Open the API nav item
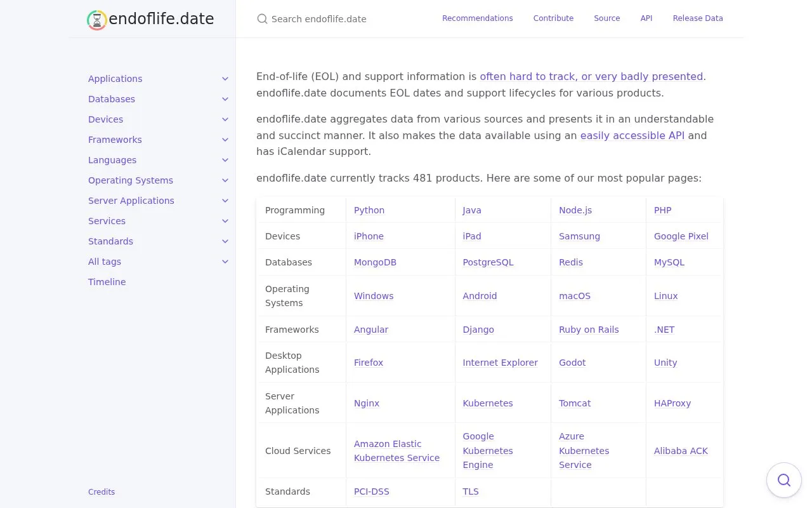This screenshot has width=812, height=508. 646,18
